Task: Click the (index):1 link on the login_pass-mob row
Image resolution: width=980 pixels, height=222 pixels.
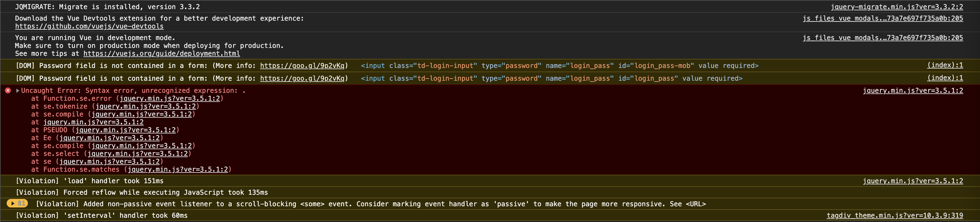Action: [945, 65]
